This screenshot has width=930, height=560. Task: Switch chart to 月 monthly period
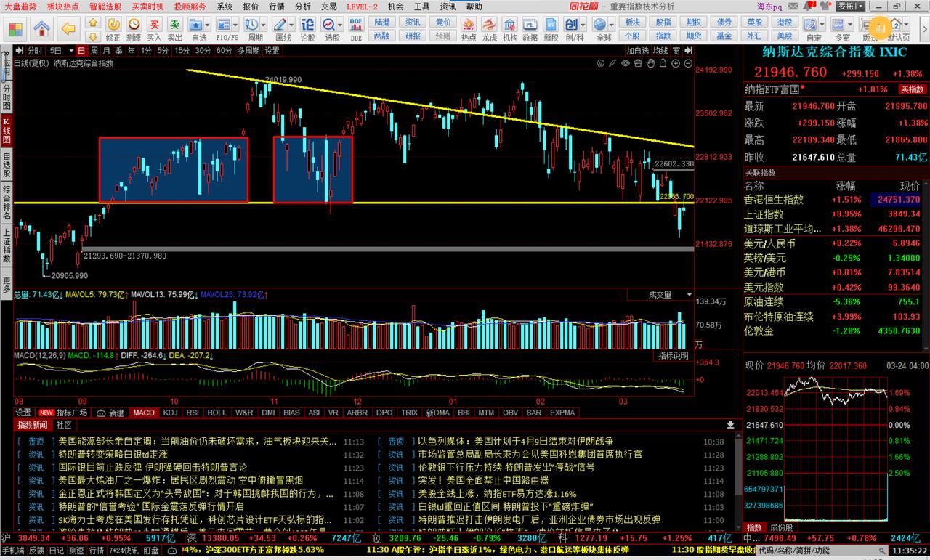pyautogui.click(x=107, y=51)
